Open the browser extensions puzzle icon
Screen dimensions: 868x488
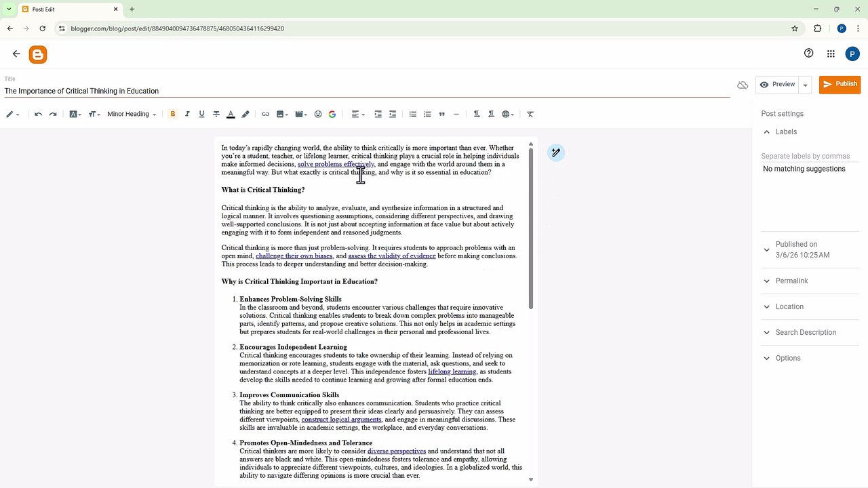coord(817,28)
